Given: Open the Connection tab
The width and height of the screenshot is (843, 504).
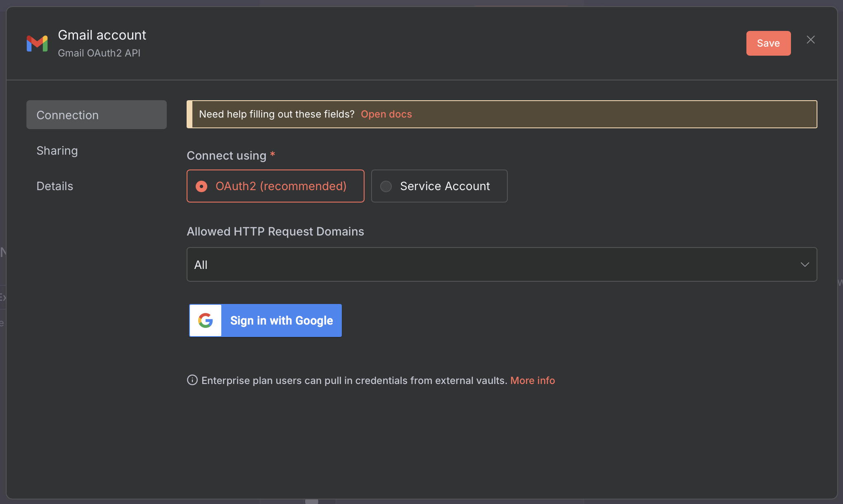Looking at the screenshot, I should [x=97, y=115].
